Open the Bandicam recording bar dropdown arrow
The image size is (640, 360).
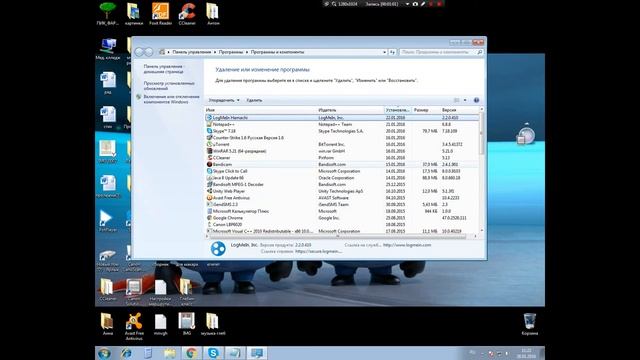407,4
